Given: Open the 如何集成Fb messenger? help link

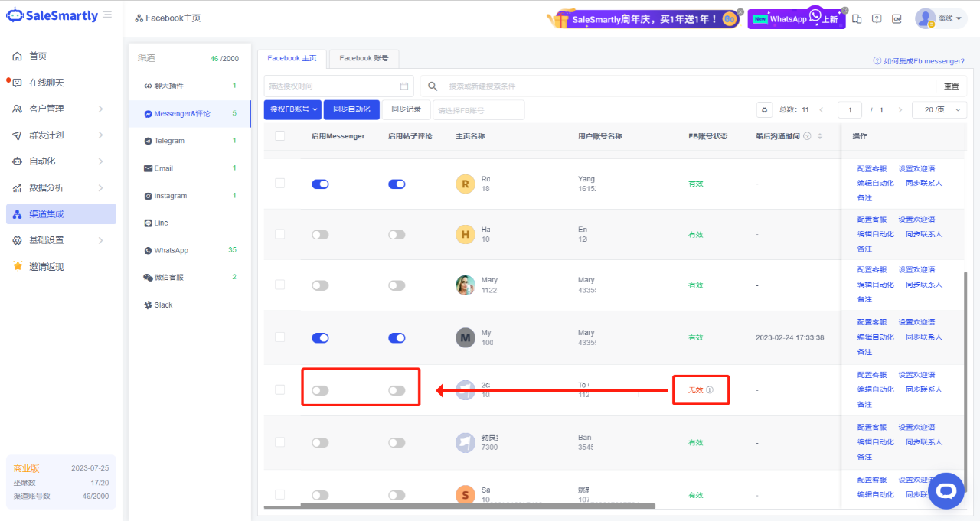Looking at the screenshot, I should click(x=919, y=61).
